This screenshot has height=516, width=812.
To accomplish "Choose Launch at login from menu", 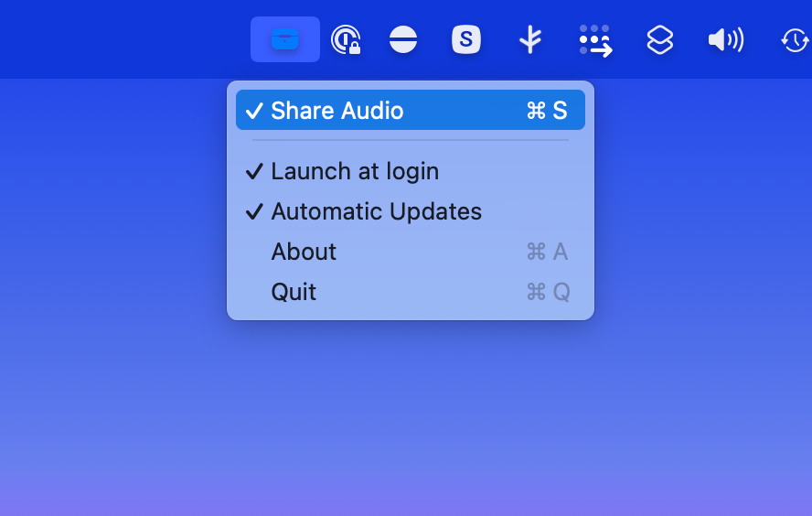I will point(355,171).
